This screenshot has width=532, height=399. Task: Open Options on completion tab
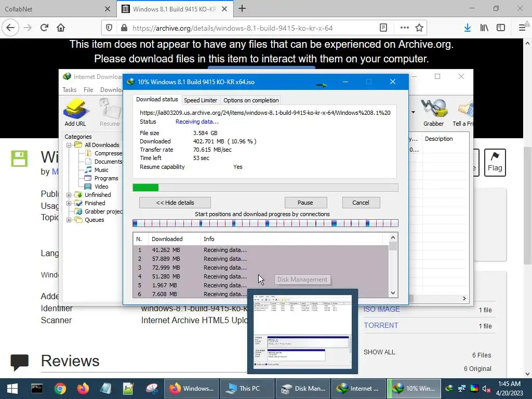[x=251, y=100]
